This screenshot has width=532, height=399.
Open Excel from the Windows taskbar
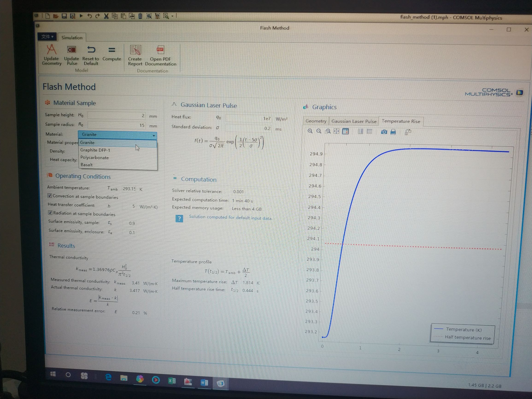(x=172, y=381)
